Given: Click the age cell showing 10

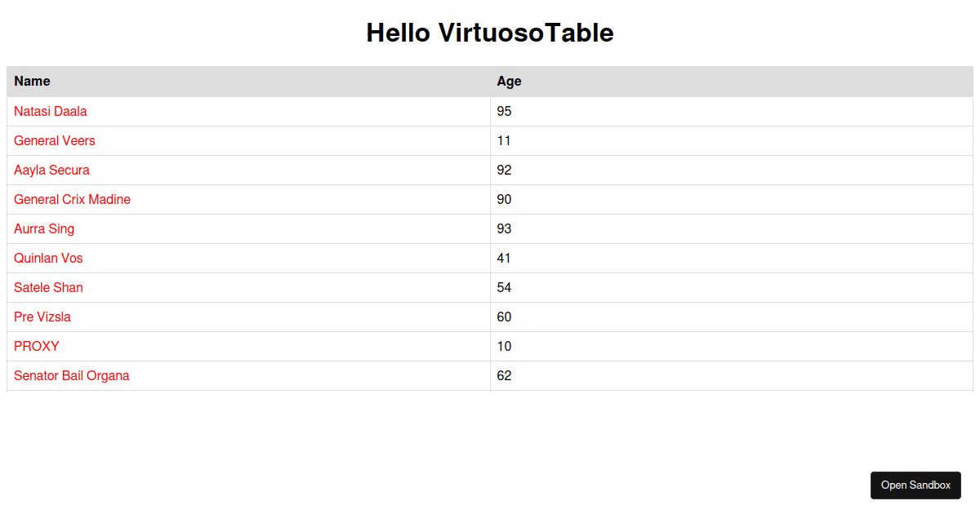Looking at the screenshot, I should pyautogui.click(x=504, y=346).
